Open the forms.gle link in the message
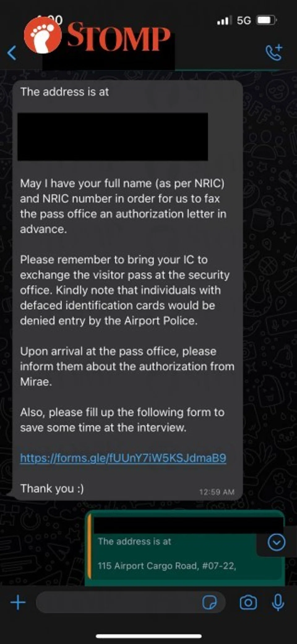 123,458
